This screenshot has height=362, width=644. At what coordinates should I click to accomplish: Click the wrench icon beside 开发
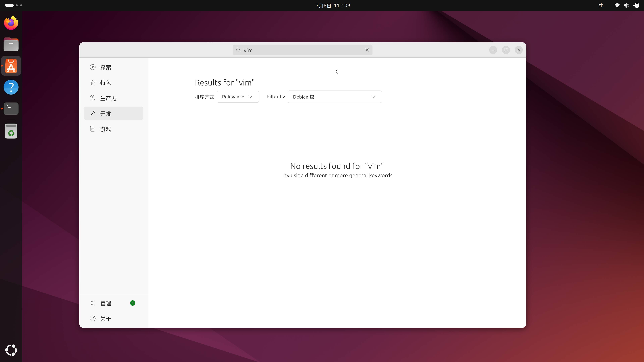93,113
